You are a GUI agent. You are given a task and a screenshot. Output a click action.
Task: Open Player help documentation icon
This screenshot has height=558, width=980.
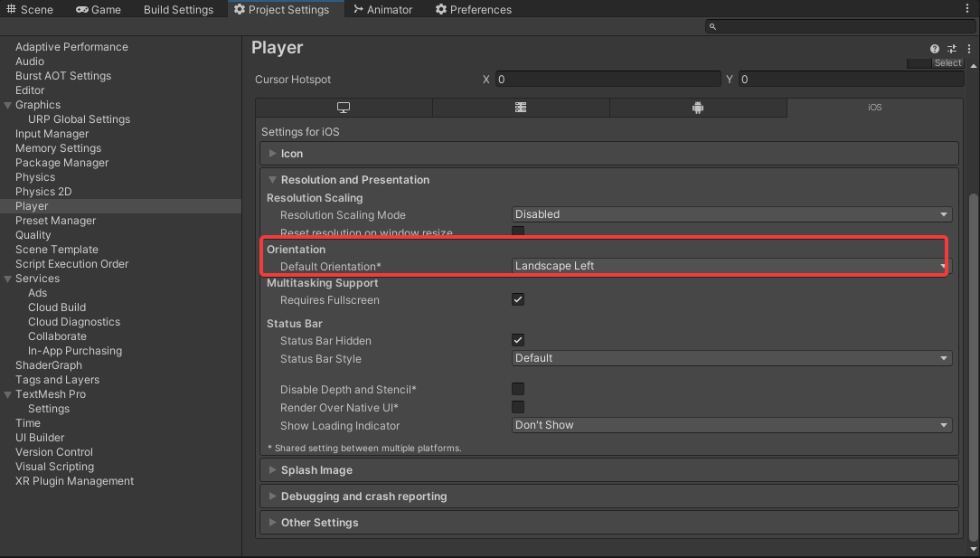tap(935, 49)
